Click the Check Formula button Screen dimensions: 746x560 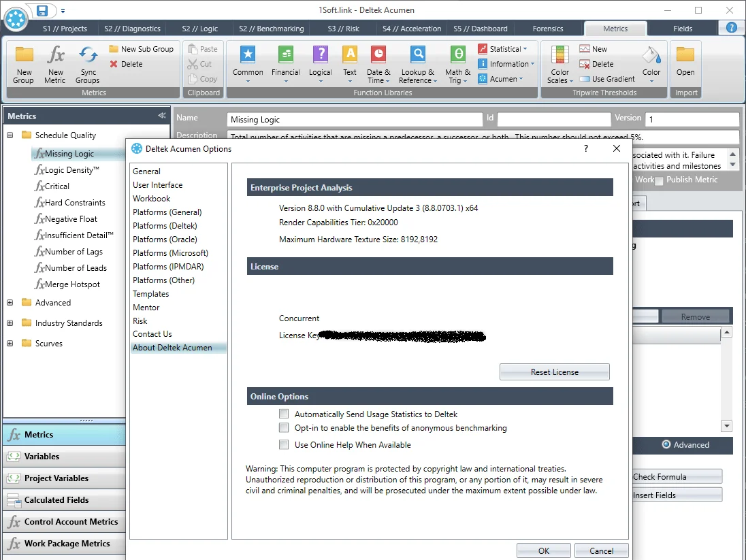677,477
